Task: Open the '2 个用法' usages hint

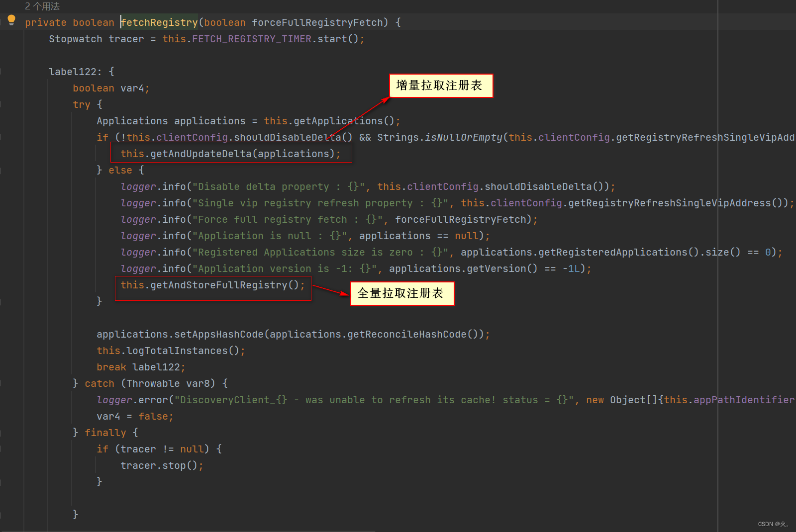Action: (42, 6)
